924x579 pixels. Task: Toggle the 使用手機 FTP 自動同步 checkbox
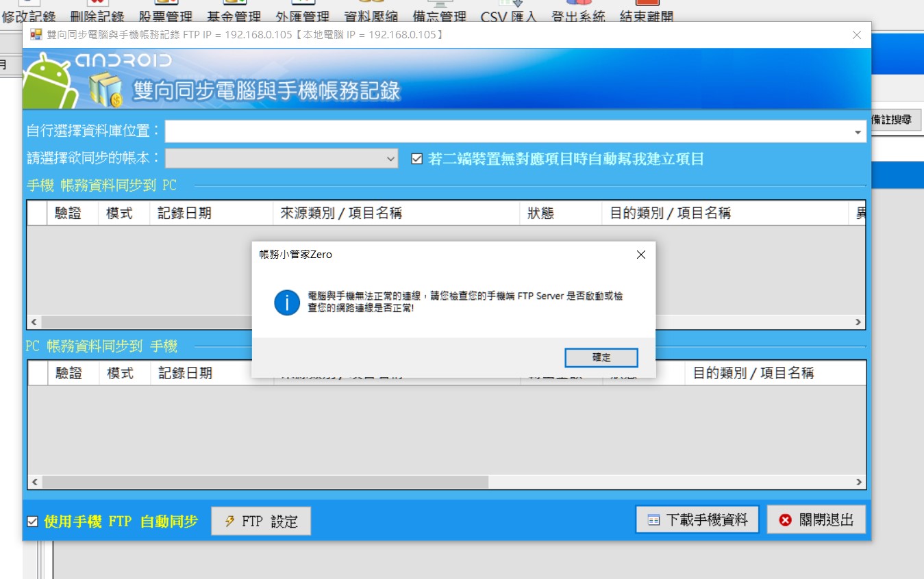[32, 522]
